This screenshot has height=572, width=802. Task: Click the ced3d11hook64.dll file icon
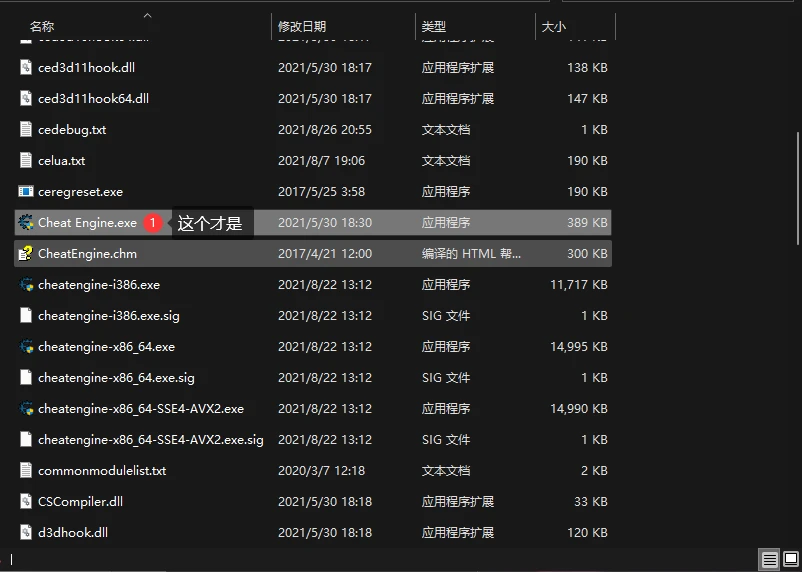(x=26, y=98)
